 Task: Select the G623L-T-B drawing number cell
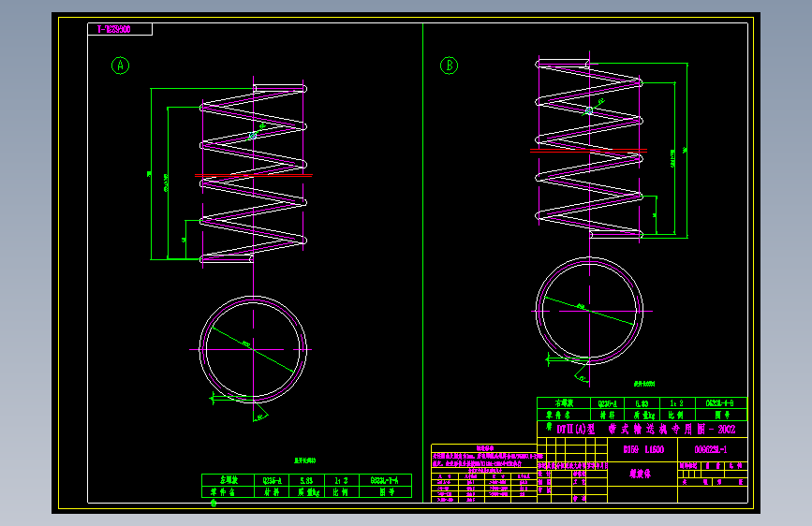[720, 403]
